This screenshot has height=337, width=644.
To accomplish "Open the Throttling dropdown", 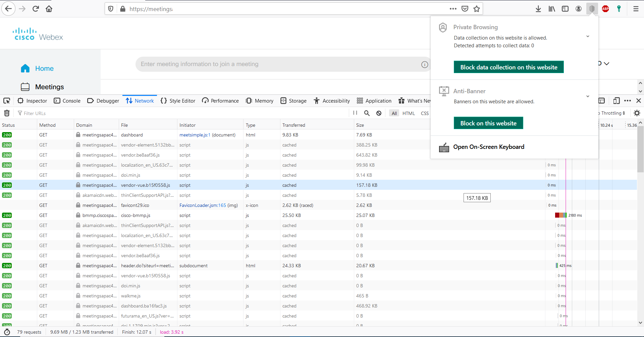I will 613,113.
